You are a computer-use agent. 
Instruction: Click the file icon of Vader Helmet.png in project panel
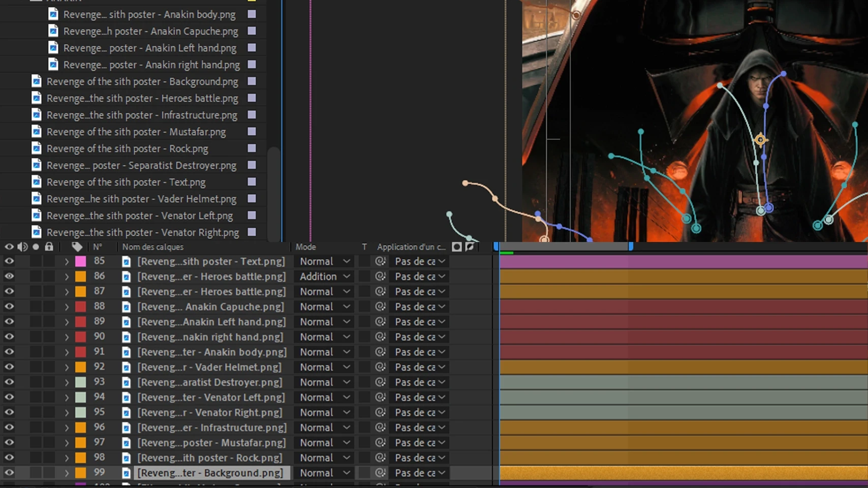(x=36, y=199)
